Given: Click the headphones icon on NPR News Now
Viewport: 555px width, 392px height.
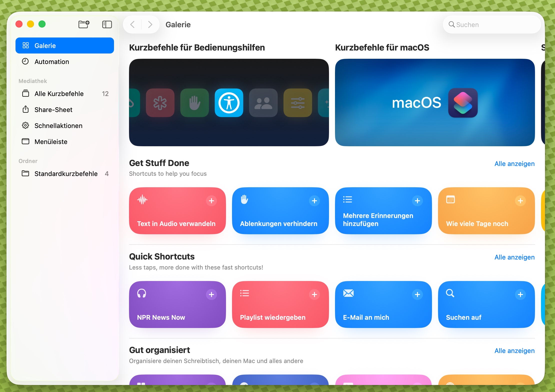Looking at the screenshot, I should click(141, 293).
